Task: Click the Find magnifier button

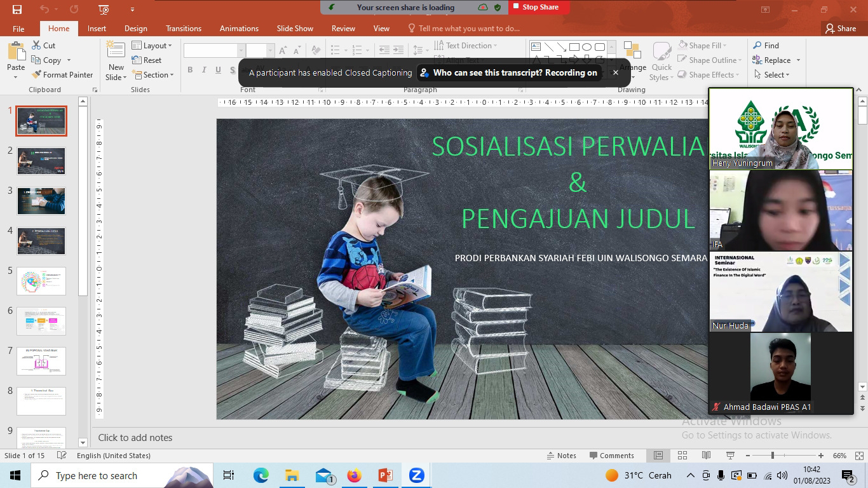Action: tap(766, 46)
